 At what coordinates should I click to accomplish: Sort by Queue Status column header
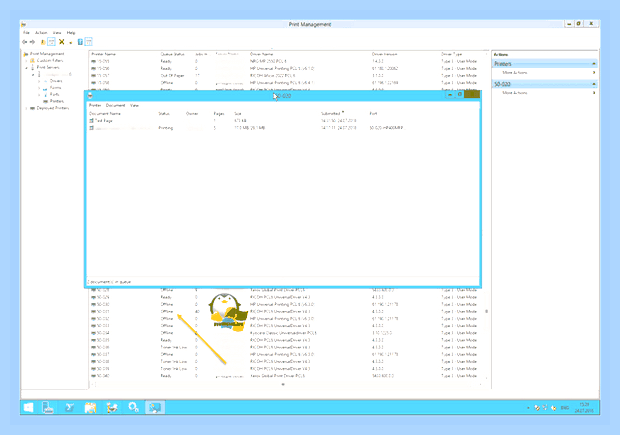tap(172, 54)
